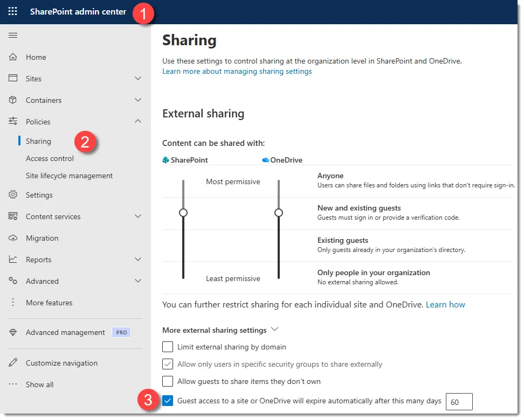Edit the guest access expiration days field
Viewport: 524px width, 420px height.
[x=459, y=401]
